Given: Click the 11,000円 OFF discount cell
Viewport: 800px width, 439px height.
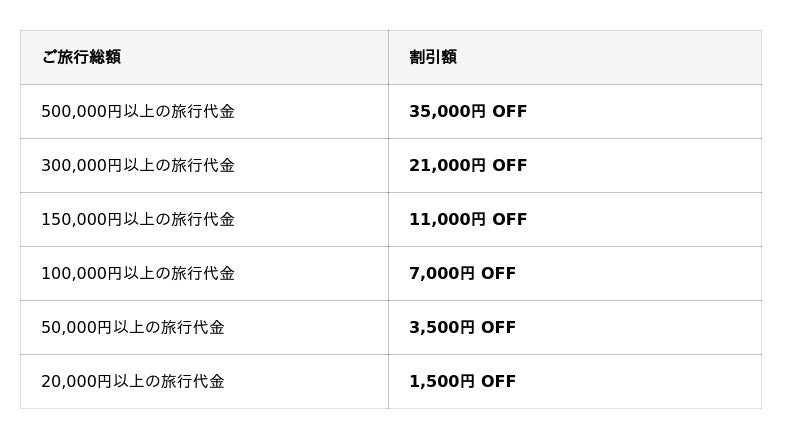Looking at the screenshot, I should tap(467, 220).
